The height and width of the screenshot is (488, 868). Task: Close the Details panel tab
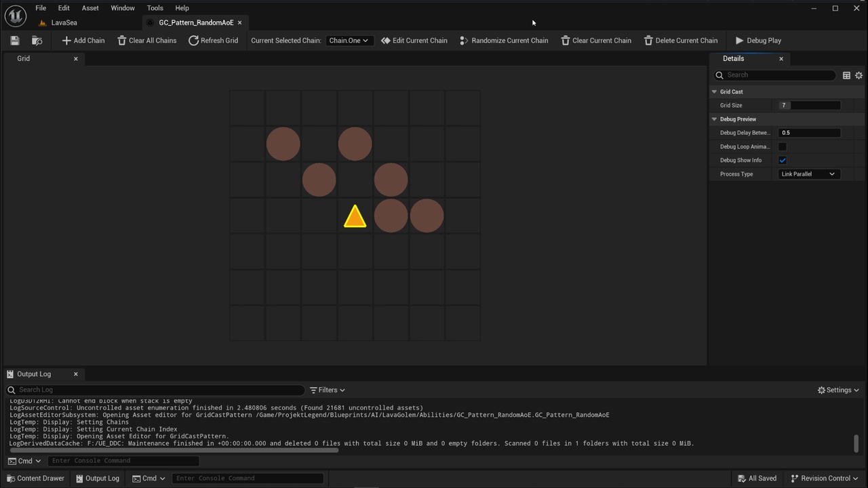(781, 59)
